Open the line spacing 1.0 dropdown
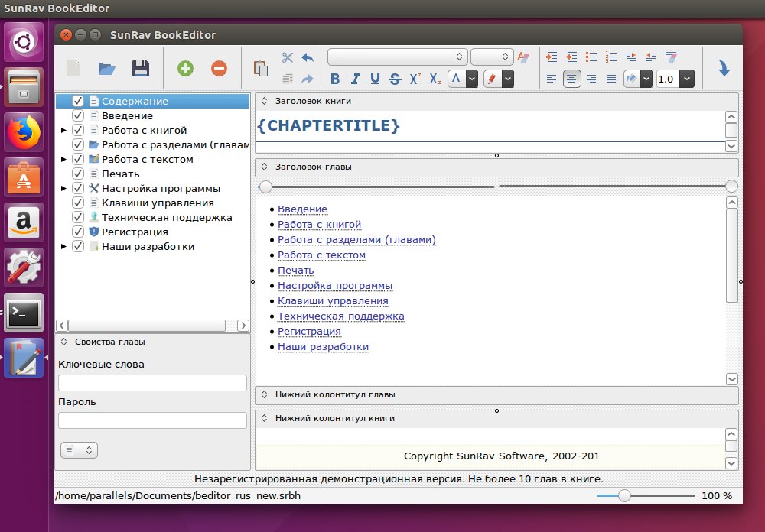The image size is (765, 532). (x=687, y=79)
